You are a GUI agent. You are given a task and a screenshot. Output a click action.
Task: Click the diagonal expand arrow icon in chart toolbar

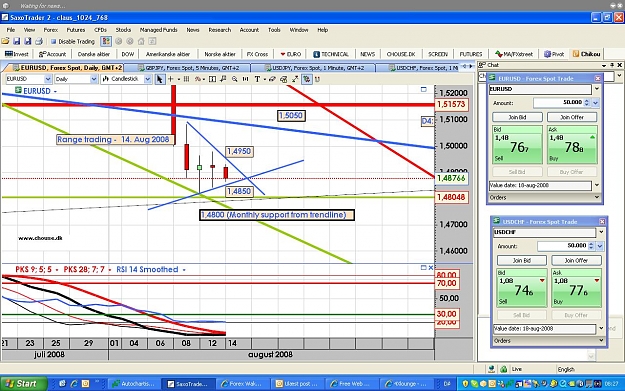[x=295, y=79]
